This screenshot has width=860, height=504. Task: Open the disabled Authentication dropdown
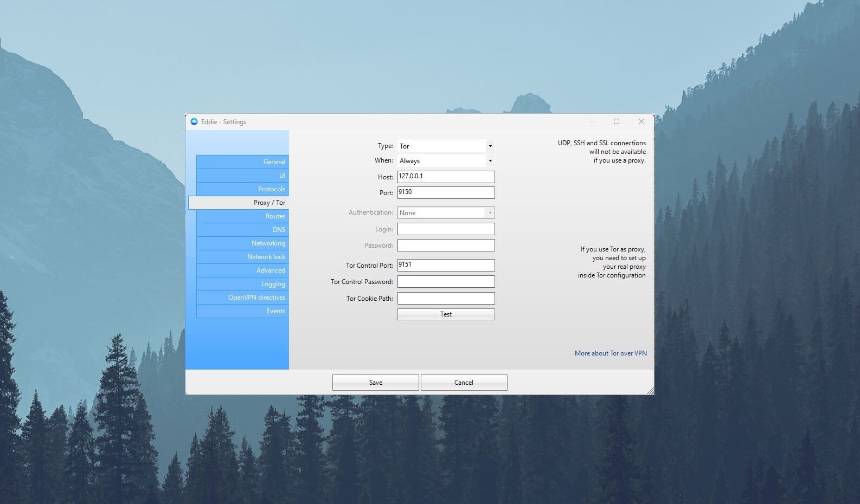tap(446, 213)
